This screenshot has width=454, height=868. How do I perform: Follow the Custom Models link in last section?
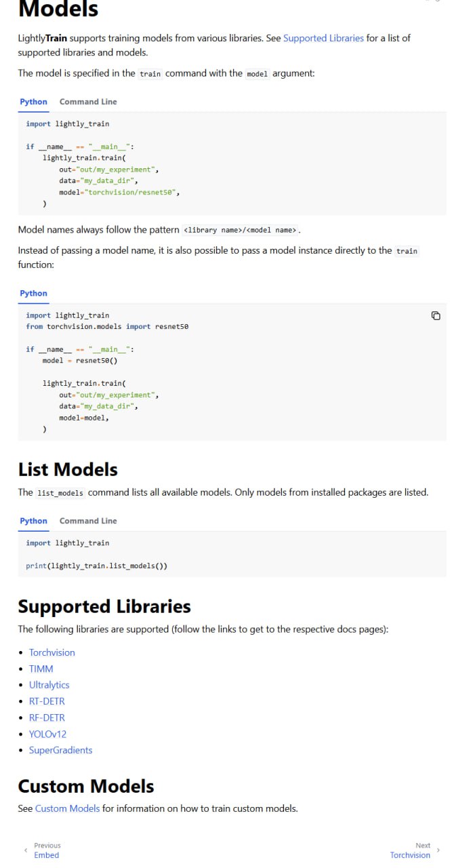[x=67, y=808]
